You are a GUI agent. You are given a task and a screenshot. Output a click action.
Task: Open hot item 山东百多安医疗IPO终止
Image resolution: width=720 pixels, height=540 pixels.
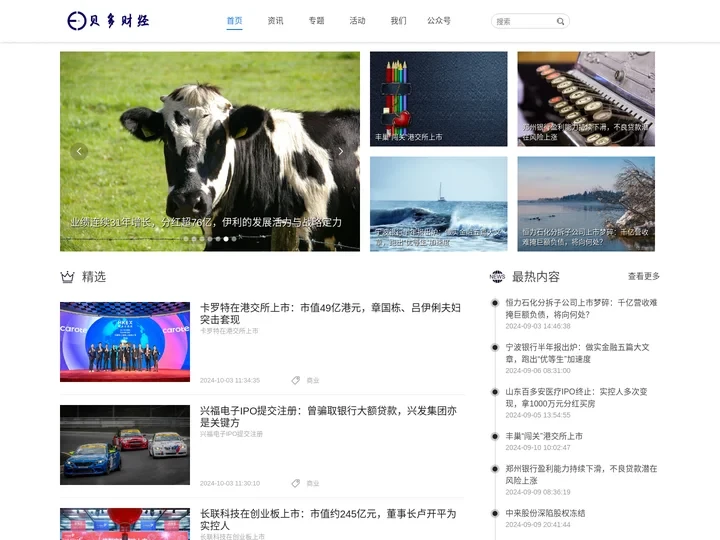(576, 398)
